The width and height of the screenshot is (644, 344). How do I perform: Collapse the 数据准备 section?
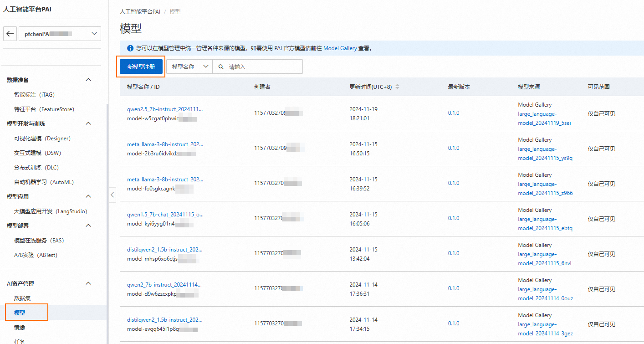click(89, 80)
